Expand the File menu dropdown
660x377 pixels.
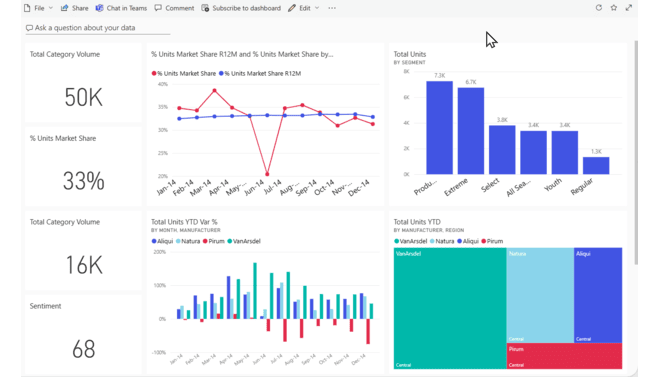point(51,8)
